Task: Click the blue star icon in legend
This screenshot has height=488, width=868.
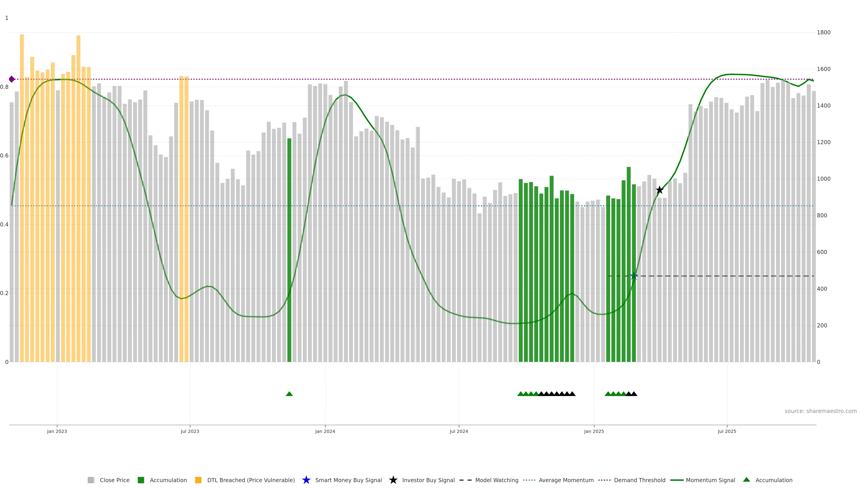Action: click(306, 480)
